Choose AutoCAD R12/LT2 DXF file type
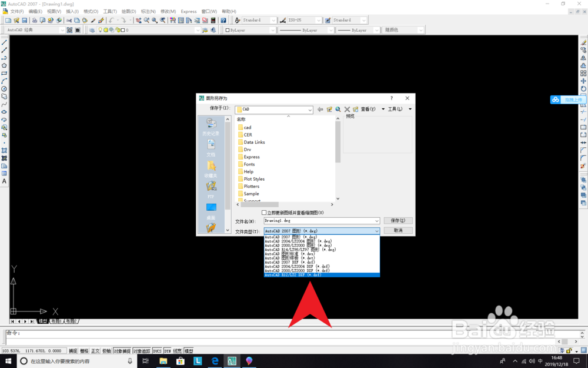Screen dimensions: 588x368 pos(322,275)
